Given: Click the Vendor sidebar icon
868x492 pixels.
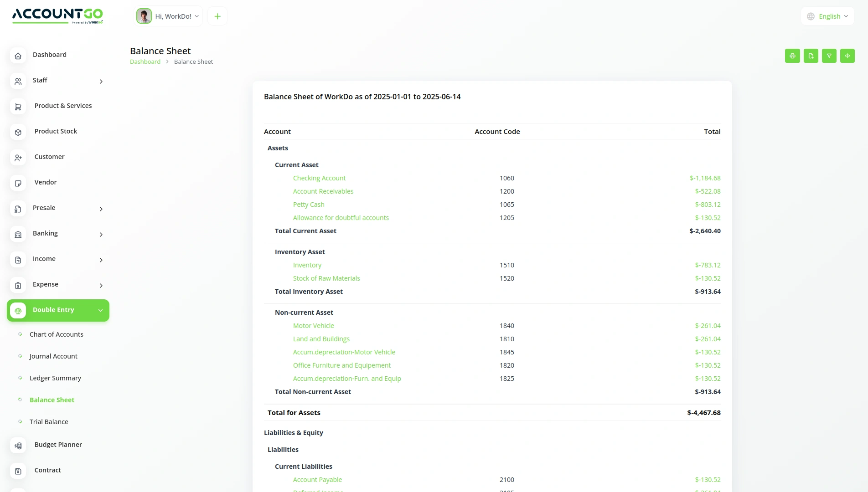Looking at the screenshot, I should pyautogui.click(x=18, y=184).
